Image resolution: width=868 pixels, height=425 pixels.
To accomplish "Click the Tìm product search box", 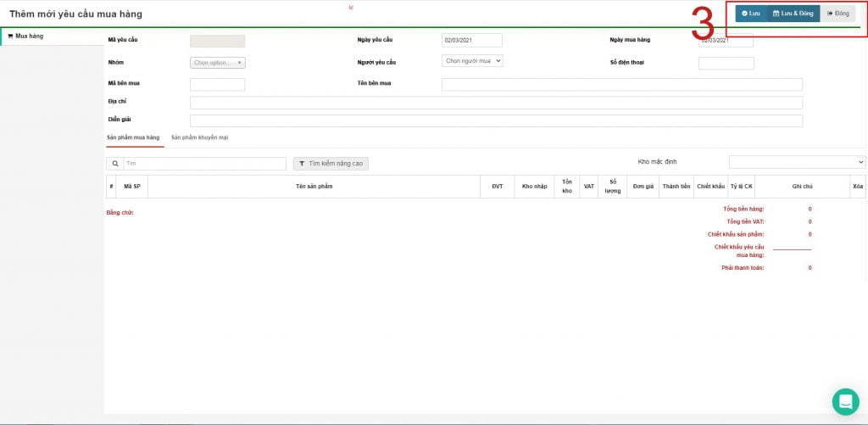I will [205, 164].
